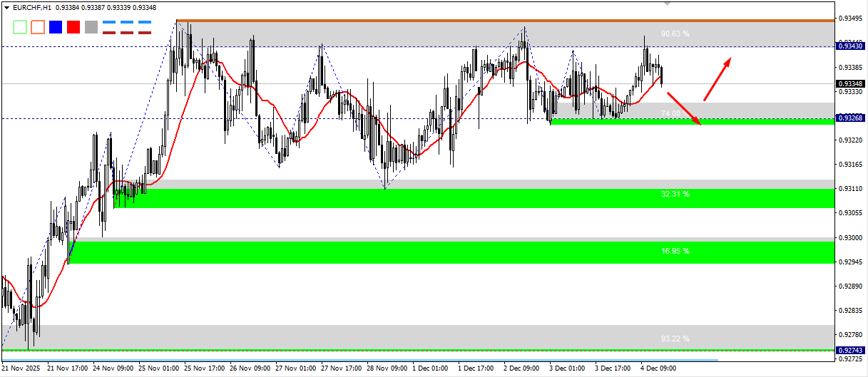Click the 26 Nov 09:00 time label
868x377 pixels.
tap(250, 368)
